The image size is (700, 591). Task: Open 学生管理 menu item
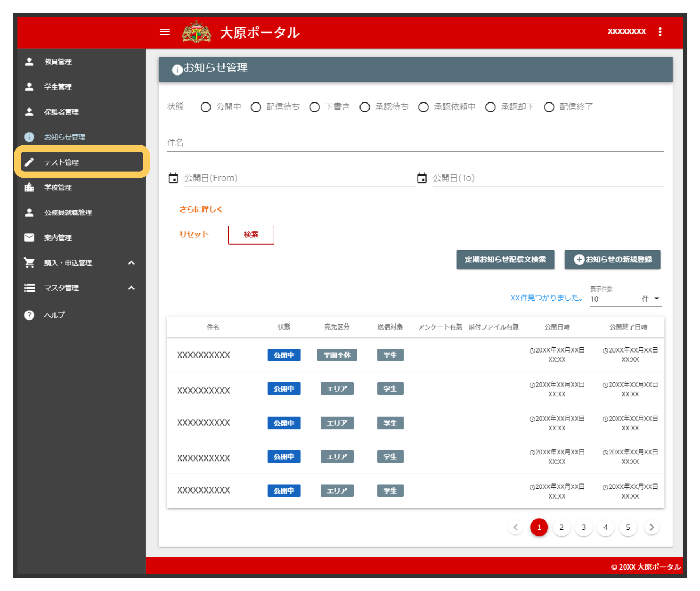click(81, 87)
